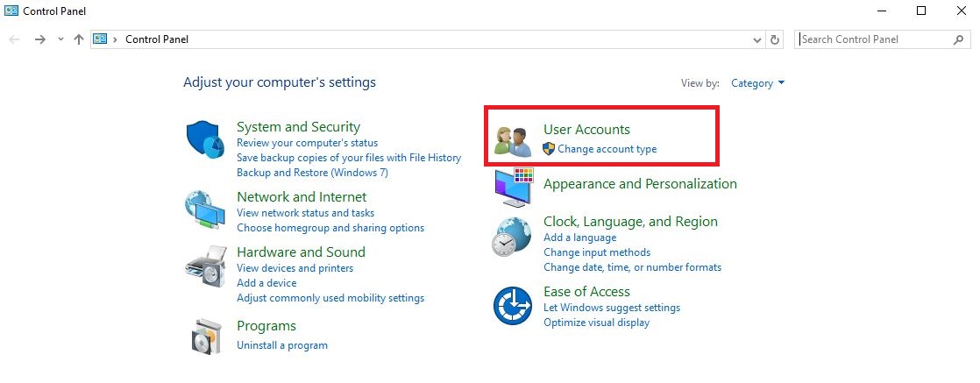Image resolution: width=980 pixels, height=383 pixels.
Task: Expand the breadcrumb chevron before Control Panel
Action: click(x=116, y=39)
